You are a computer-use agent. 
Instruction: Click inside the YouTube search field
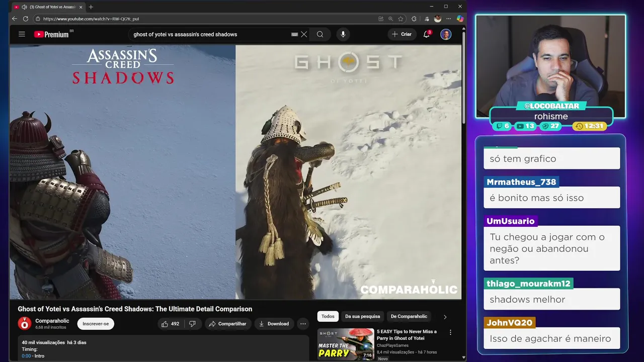point(211,34)
